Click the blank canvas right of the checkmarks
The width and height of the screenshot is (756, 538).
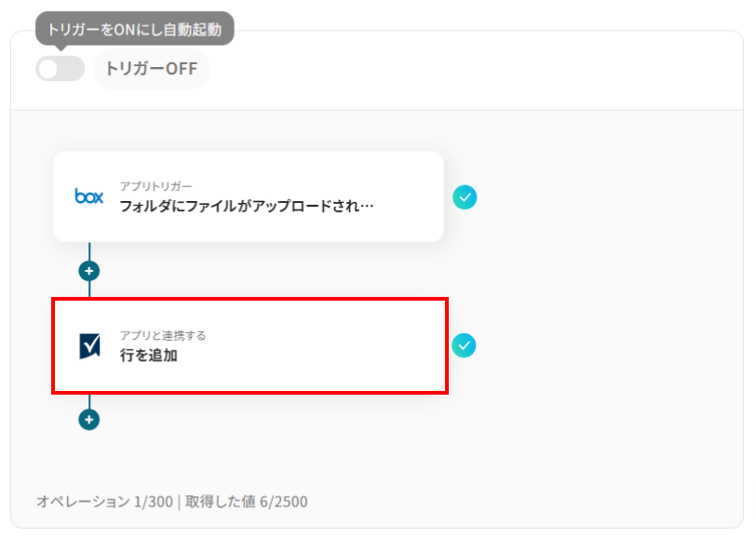click(605, 279)
